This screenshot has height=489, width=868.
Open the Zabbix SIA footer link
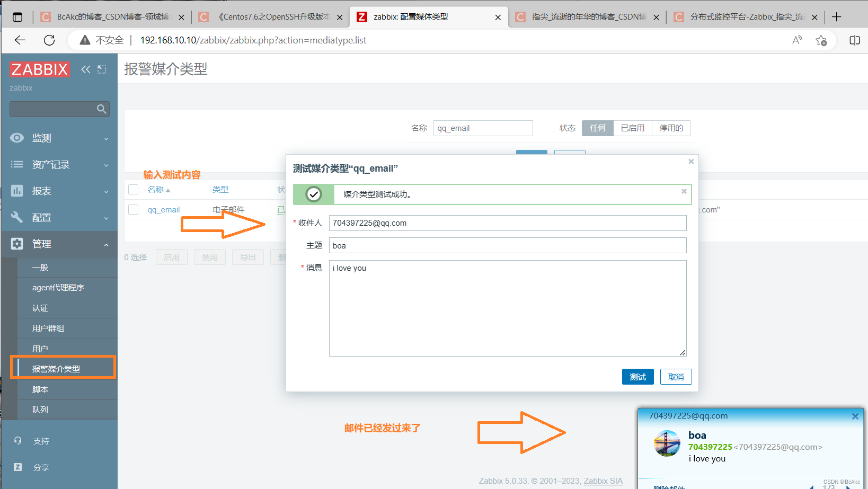[x=603, y=481]
